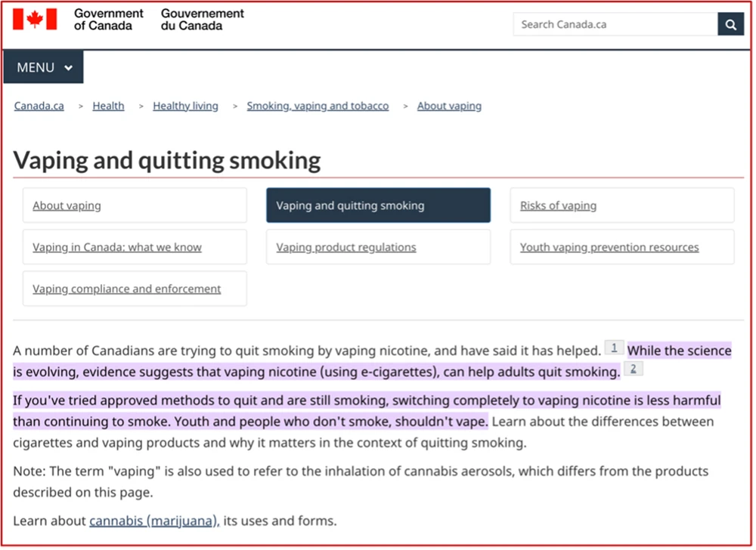The width and height of the screenshot is (756, 550).
Task: Click footnote reference 2
Action: pos(634,369)
